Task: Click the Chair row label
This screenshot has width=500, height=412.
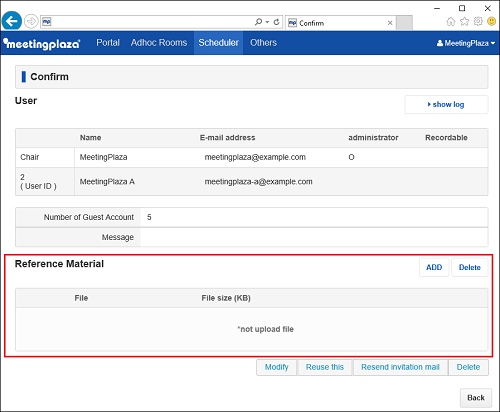Action: (x=30, y=157)
